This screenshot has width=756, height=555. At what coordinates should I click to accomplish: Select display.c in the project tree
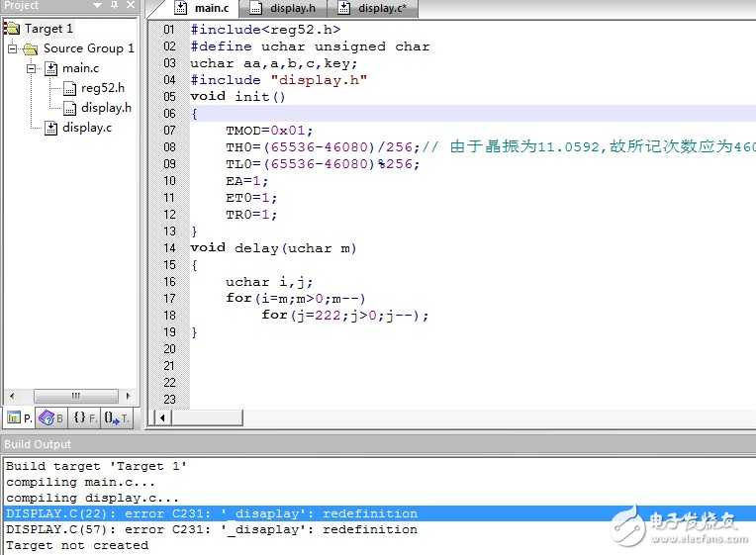(87, 128)
